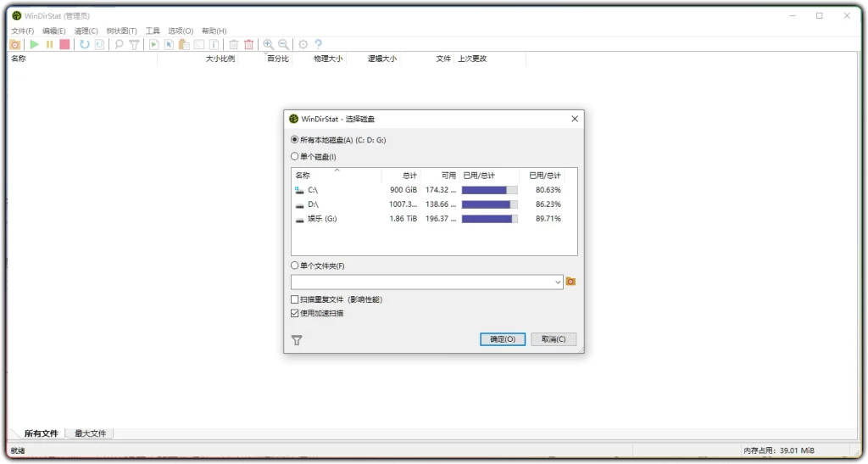Image resolution: width=868 pixels, height=464 pixels.
Task: Click the gray recycle bin delete icon
Action: coord(234,44)
